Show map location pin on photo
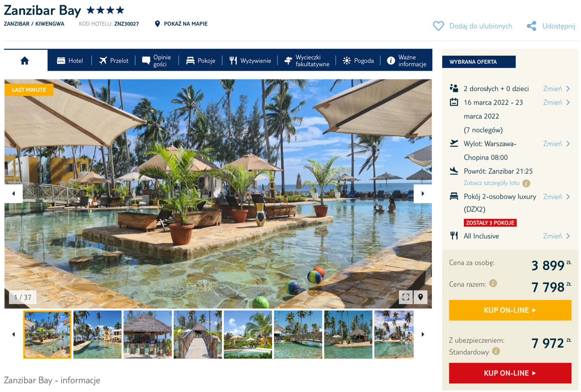The image size is (581, 392). coord(420,297)
